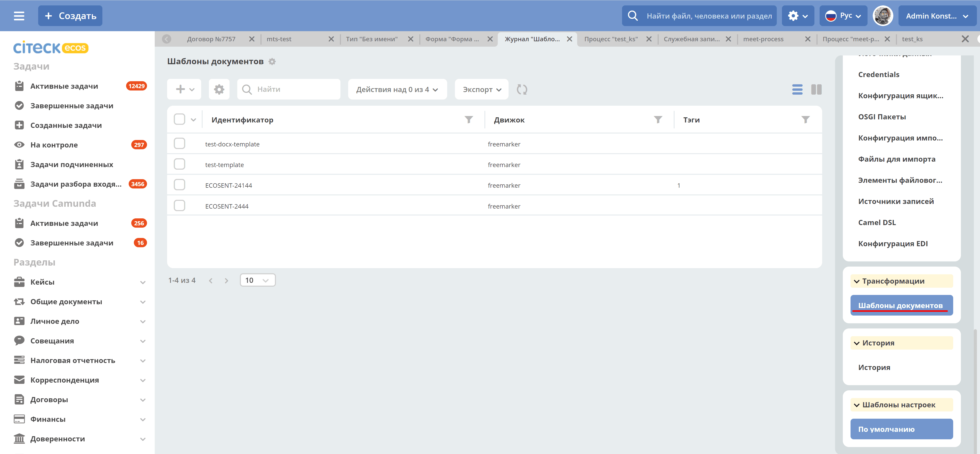Open the OSGI Пакеты journal
Viewport: 980px width, 454px height.
point(882,117)
